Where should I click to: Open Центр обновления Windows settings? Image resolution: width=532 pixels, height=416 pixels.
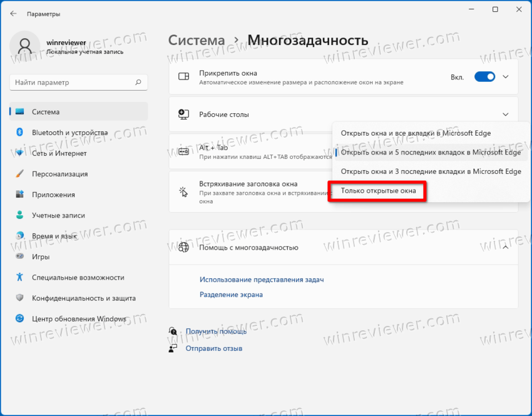pos(79,318)
